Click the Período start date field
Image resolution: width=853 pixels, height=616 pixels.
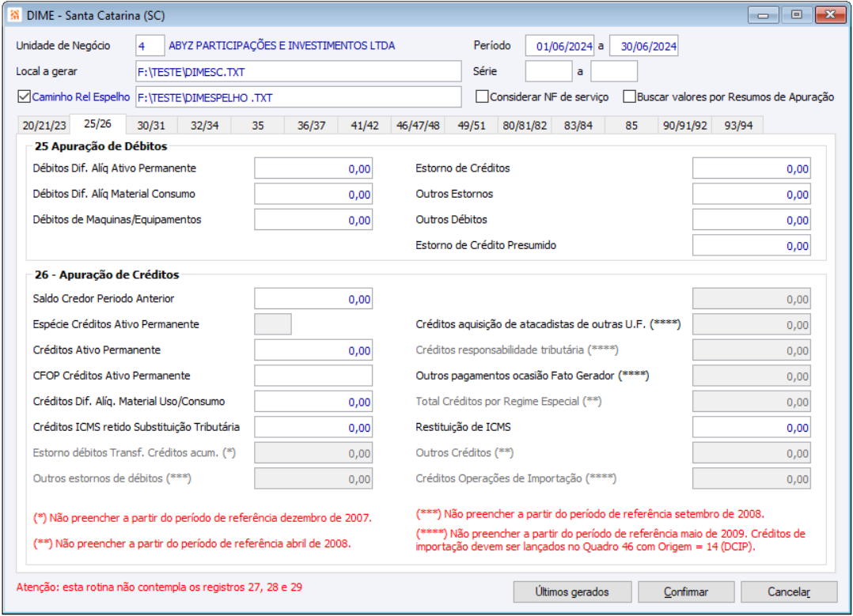(x=559, y=46)
